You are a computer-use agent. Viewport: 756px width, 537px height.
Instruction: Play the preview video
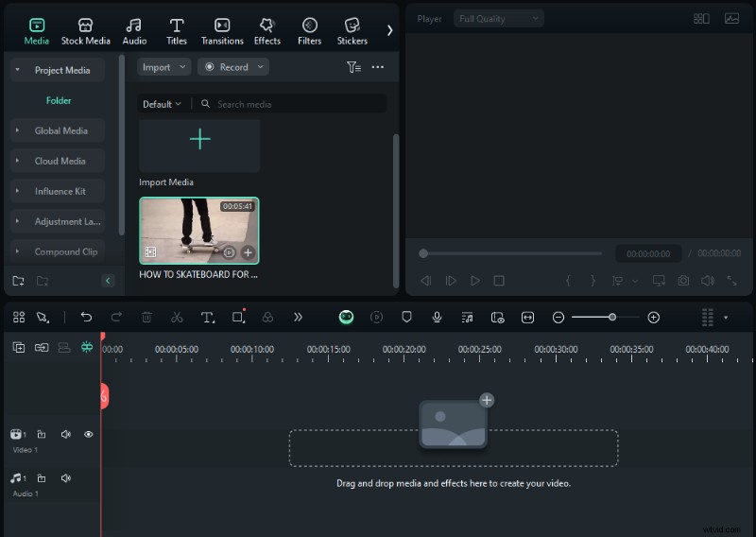(475, 281)
